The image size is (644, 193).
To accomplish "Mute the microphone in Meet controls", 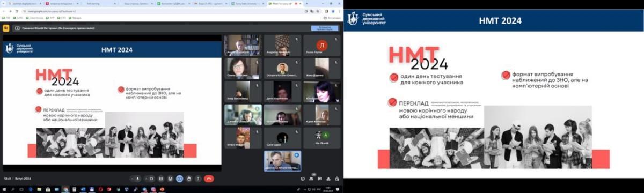I will click(138, 179).
